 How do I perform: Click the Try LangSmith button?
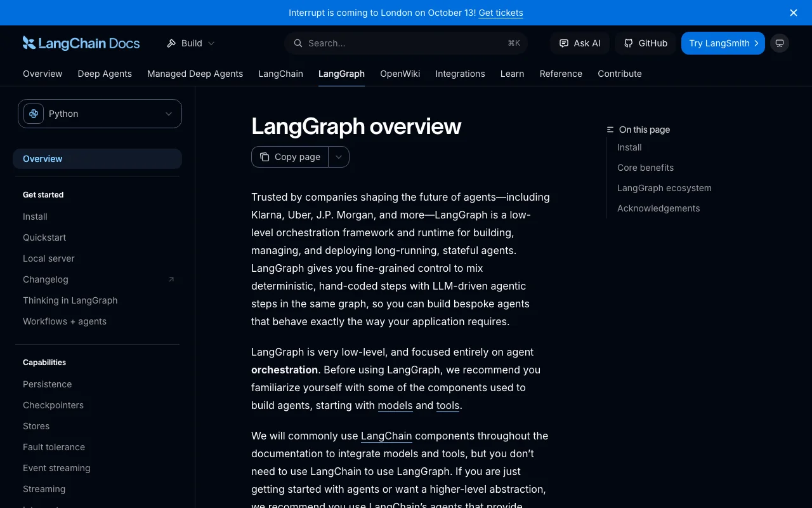click(x=723, y=43)
